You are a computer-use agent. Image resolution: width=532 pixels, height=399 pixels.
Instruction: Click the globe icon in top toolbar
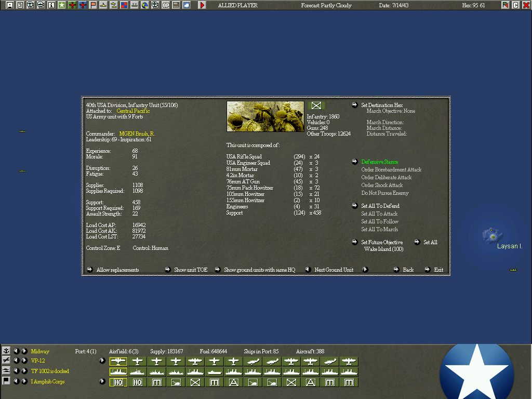145,5
